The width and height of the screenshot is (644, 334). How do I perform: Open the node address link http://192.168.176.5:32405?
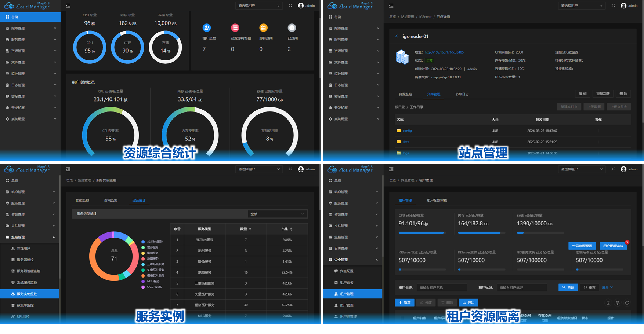click(x=444, y=52)
